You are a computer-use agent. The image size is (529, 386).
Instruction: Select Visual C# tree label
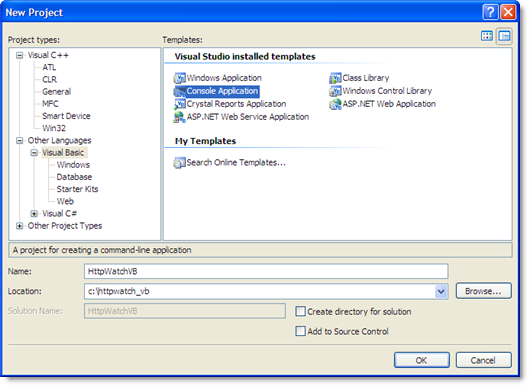tap(60, 214)
